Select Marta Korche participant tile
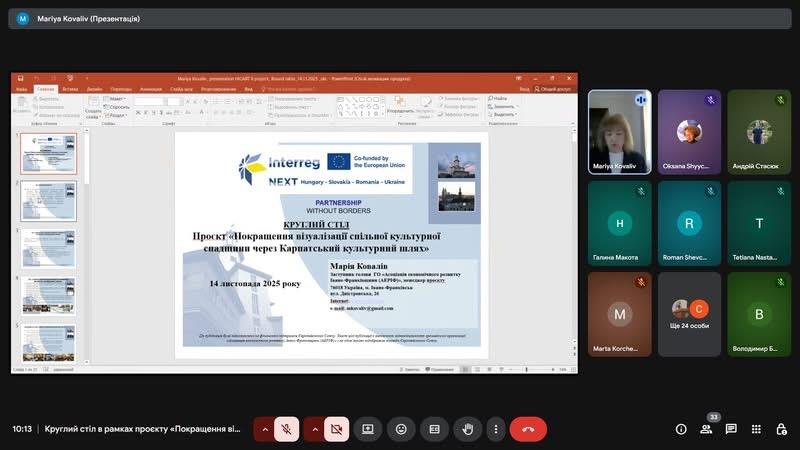800x450 pixels. tap(619, 314)
